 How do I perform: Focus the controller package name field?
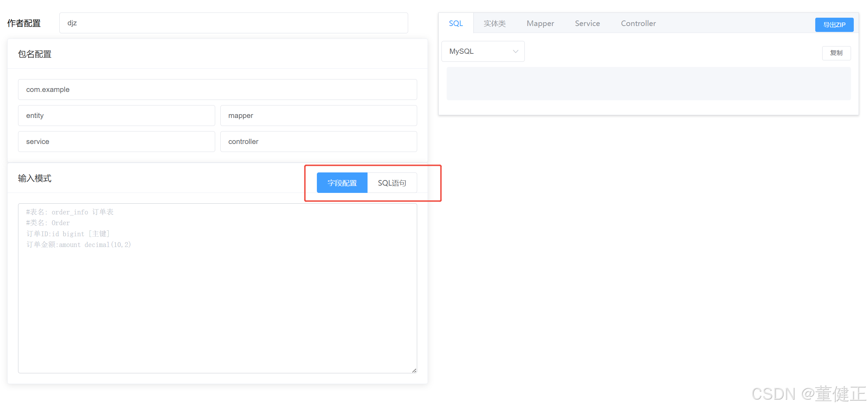318,142
